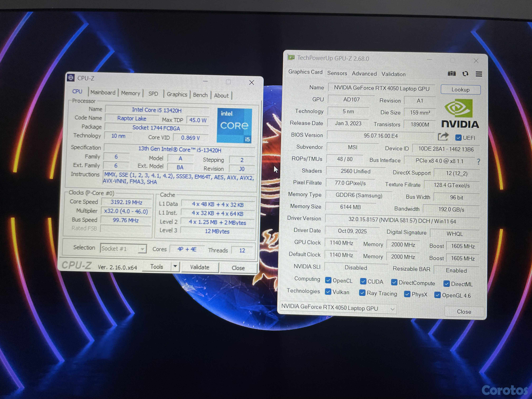Viewport: 532px width, 399px height.
Task: Uncheck the UEFI checkbox
Action: coord(458,138)
